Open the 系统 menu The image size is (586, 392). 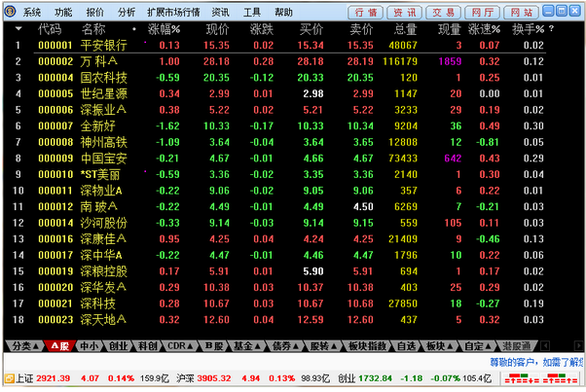point(32,13)
